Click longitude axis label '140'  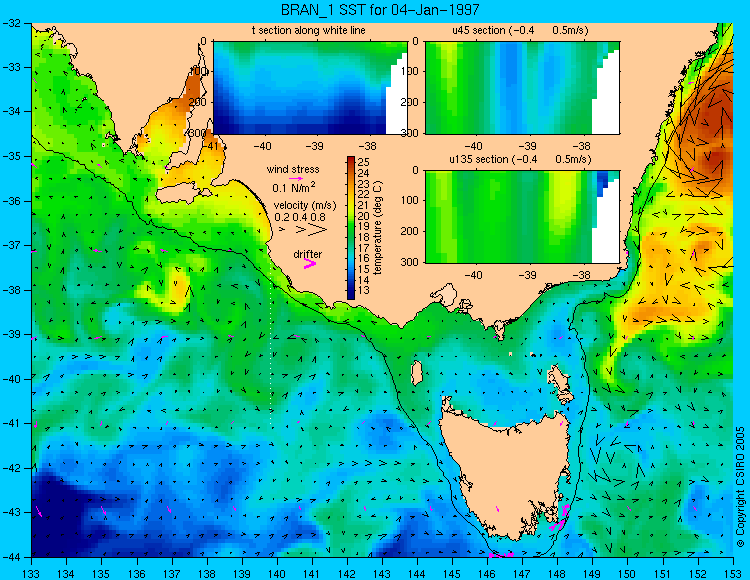pos(277,574)
